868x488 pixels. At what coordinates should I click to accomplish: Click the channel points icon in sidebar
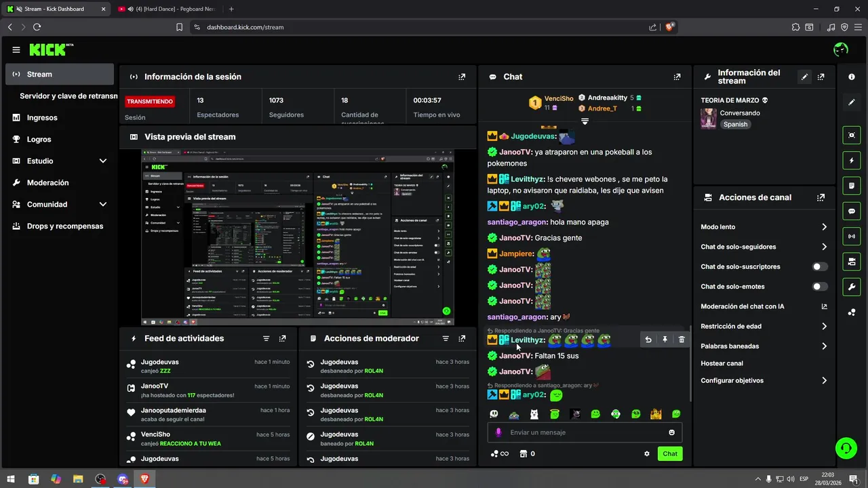852,312
